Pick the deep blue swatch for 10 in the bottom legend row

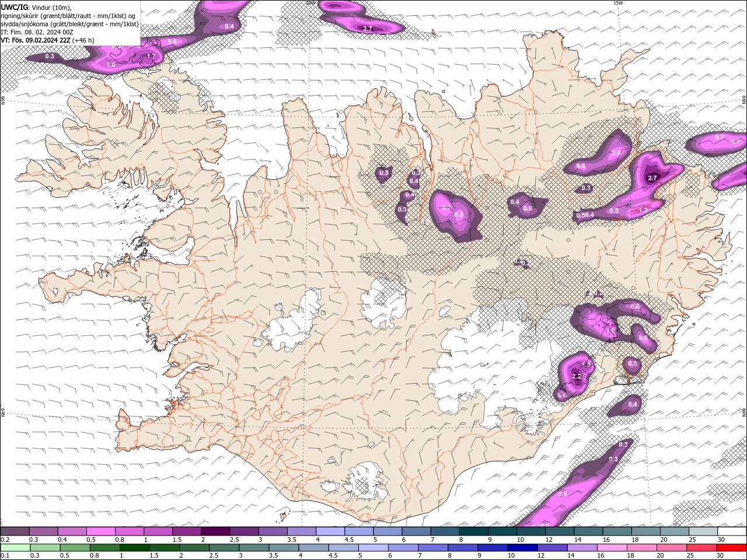pyautogui.click(x=522, y=548)
